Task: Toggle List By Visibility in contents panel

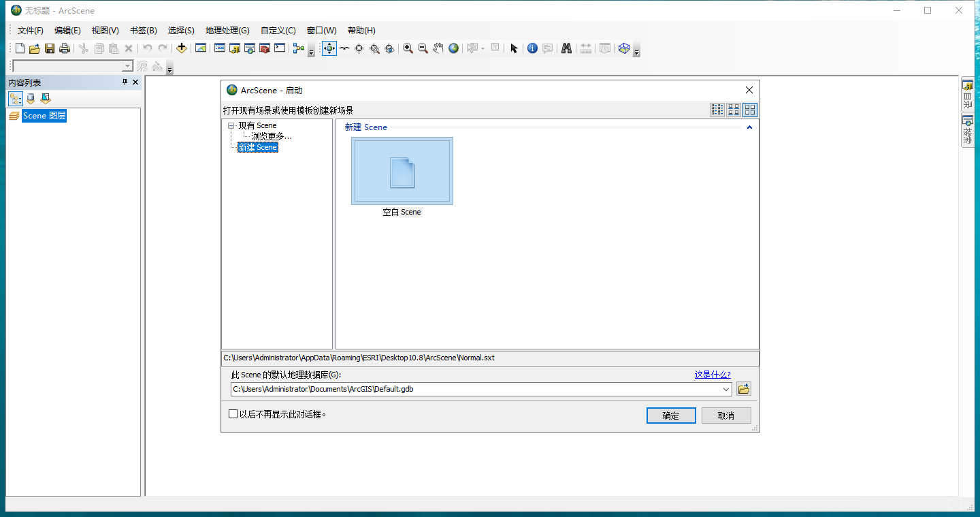Action: (x=46, y=99)
